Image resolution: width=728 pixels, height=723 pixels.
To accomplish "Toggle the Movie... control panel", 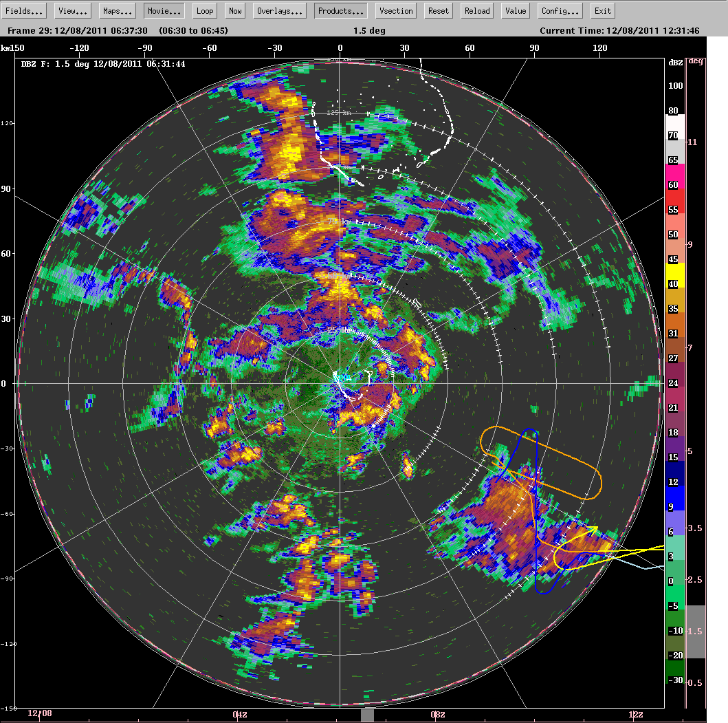I will coord(164,11).
